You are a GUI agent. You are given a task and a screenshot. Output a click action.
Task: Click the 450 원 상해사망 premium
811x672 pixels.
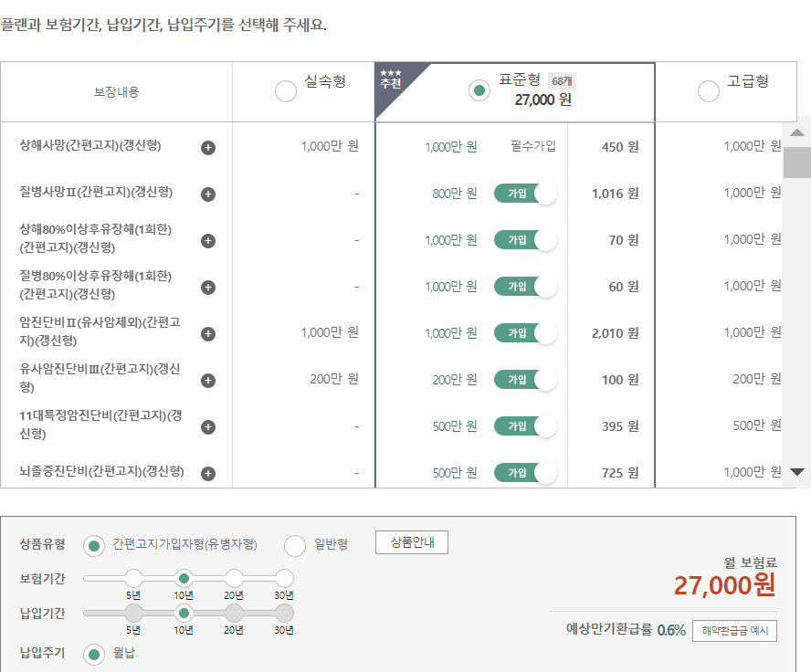[620, 147]
